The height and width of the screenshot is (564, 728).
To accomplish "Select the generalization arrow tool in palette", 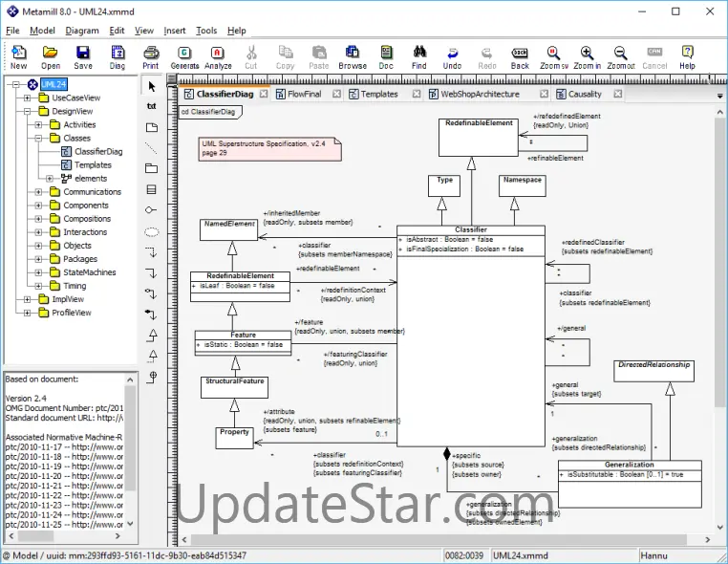I will pos(152,335).
